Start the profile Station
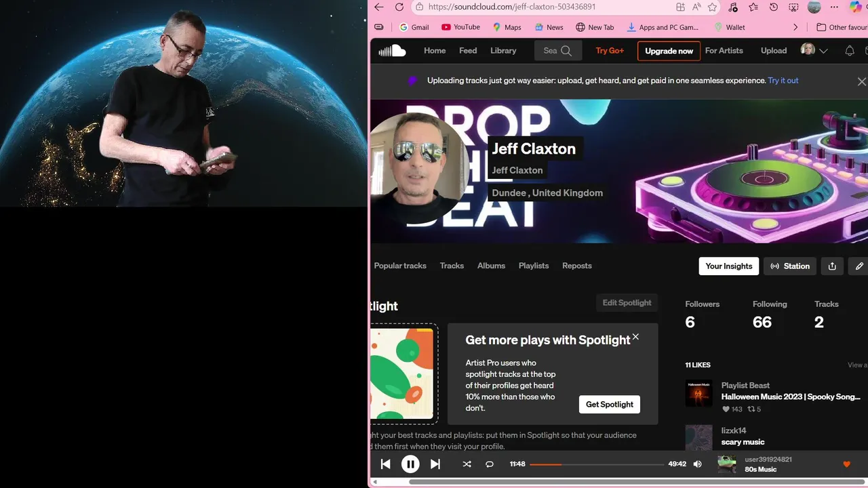The height and width of the screenshot is (488, 868). click(790, 266)
